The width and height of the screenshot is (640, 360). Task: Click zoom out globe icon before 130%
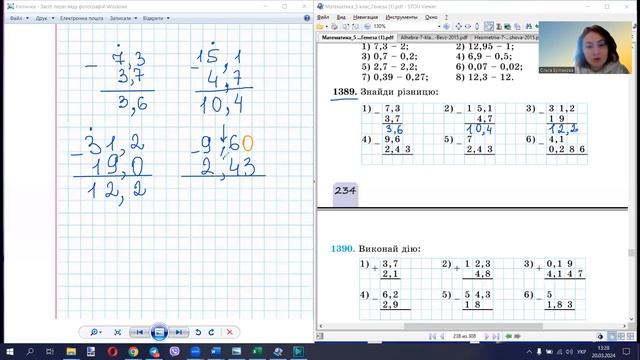367,27
